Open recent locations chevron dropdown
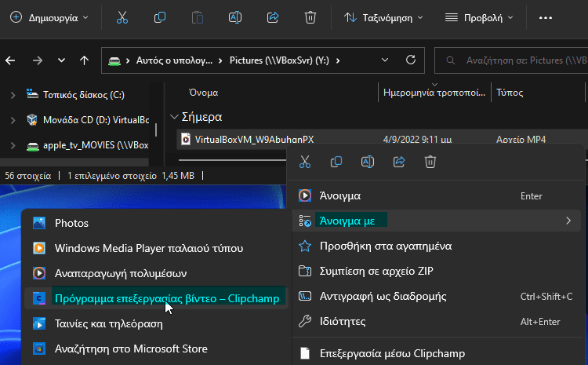This screenshot has width=588, height=365. tap(61, 60)
